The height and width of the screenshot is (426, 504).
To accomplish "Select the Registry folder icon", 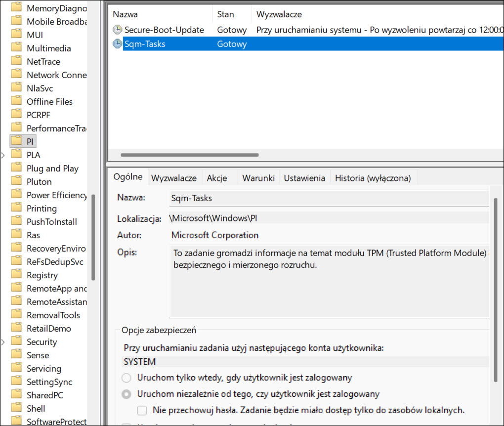I will pyautogui.click(x=17, y=275).
